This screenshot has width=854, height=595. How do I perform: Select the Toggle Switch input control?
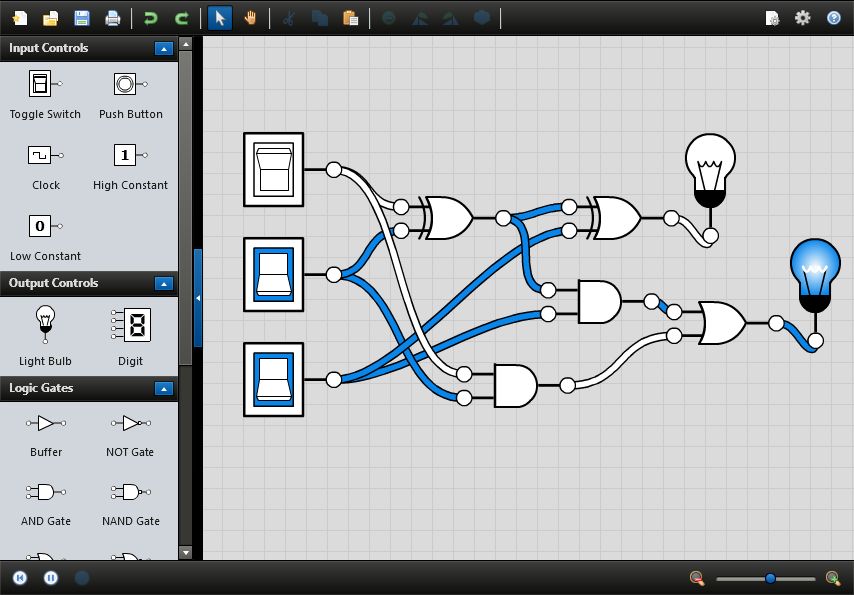coord(44,90)
